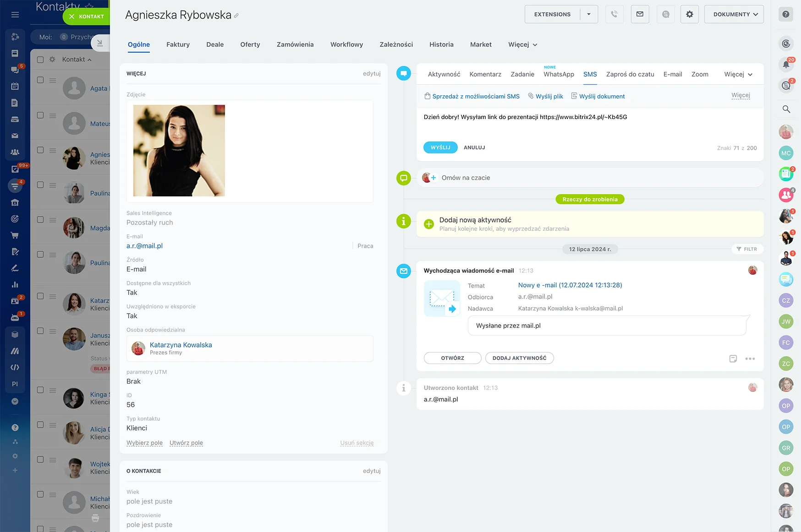Click the green plus add activity icon
Image resolution: width=801 pixels, height=532 pixels.
click(x=429, y=224)
